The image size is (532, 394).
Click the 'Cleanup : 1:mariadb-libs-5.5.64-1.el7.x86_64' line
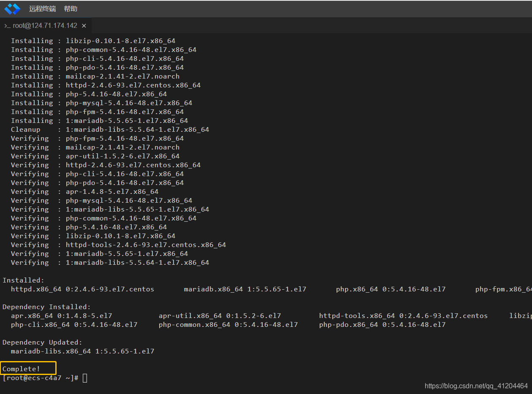point(110,130)
